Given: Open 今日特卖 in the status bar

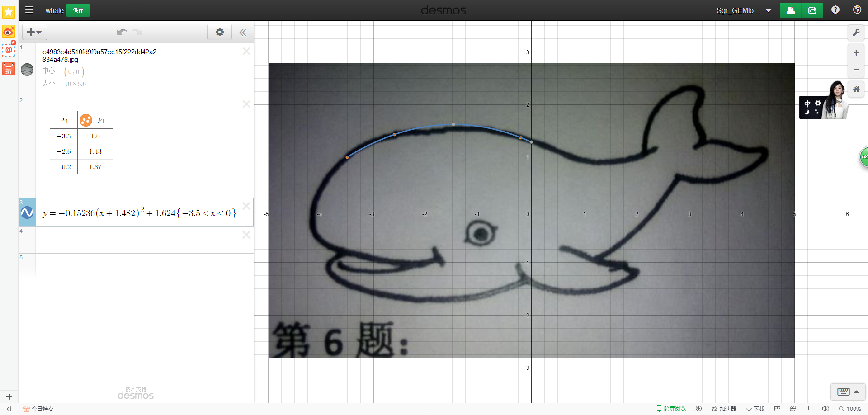Looking at the screenshot, I should (x=38, y=409).
